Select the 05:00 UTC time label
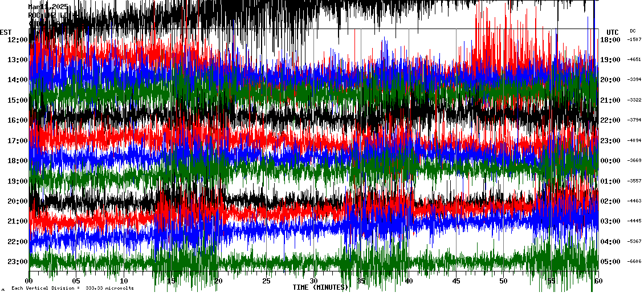Image resolution: width=644 pixels, height=296 pixels. (x=610, y=262)
